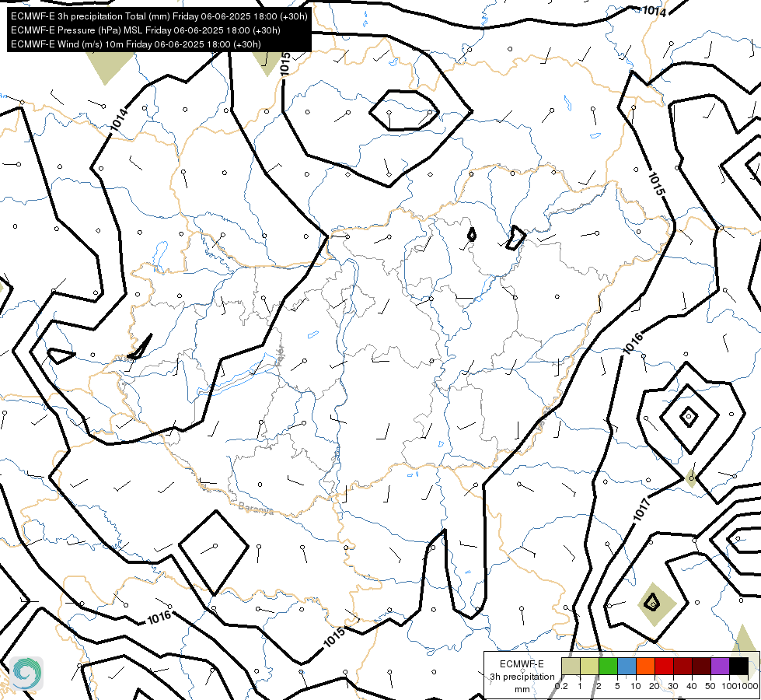The image size is (761, 700).
Task: Click the '30' legend scale value
Action: click(x=673, y=686)
